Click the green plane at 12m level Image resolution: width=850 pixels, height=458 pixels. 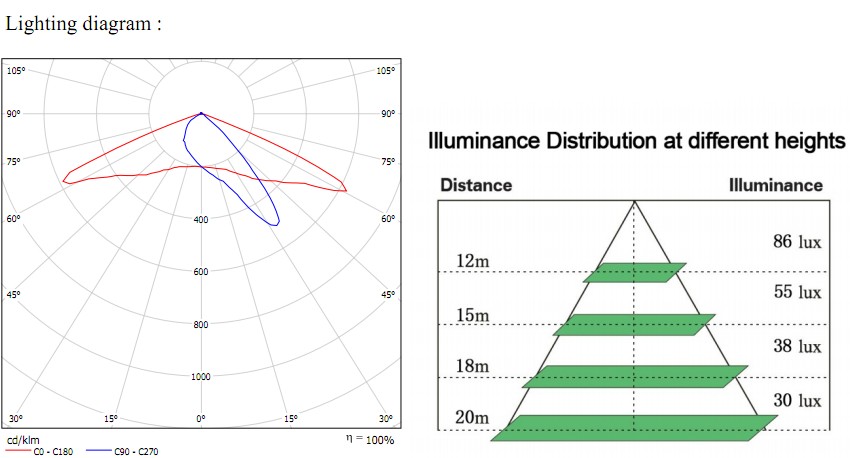click(x=635, y=273)
